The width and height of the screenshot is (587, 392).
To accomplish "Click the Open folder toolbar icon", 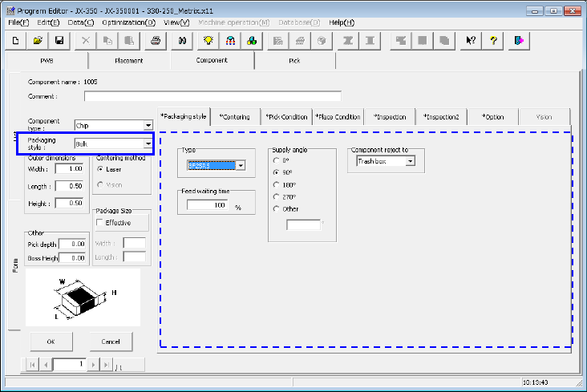I will 37,40.
